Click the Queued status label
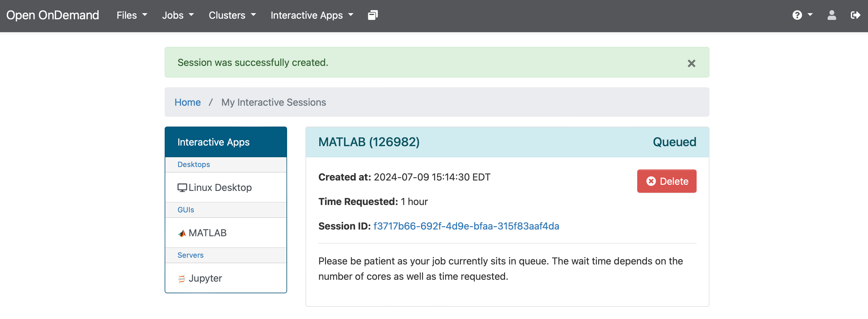Screen dimensions: 868x319 click(x=674, y=142)
